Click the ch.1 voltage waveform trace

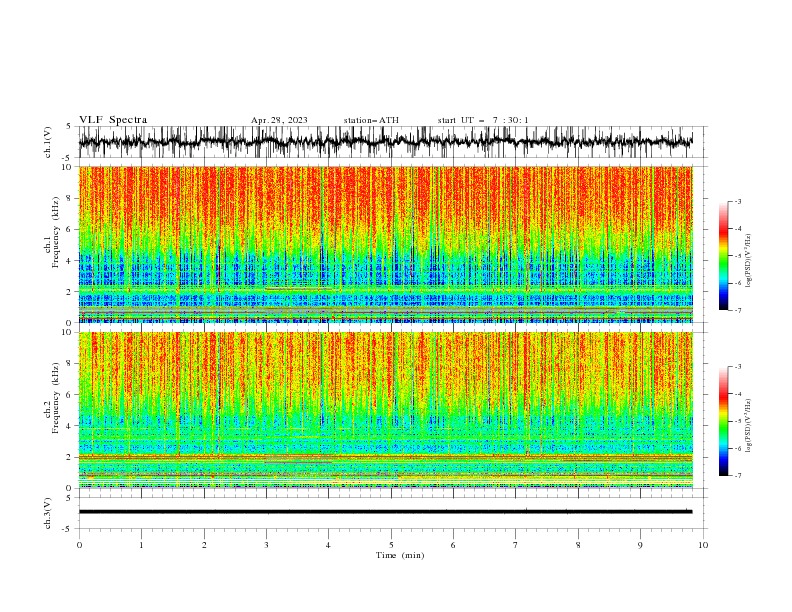coord(385,142)
